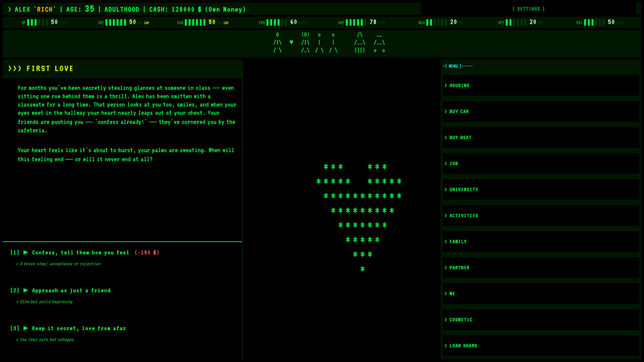Choose option 2: Approach as just a friend
This screenshot has height=362, width=644.
pyautogui.click(x=60, y=290)
